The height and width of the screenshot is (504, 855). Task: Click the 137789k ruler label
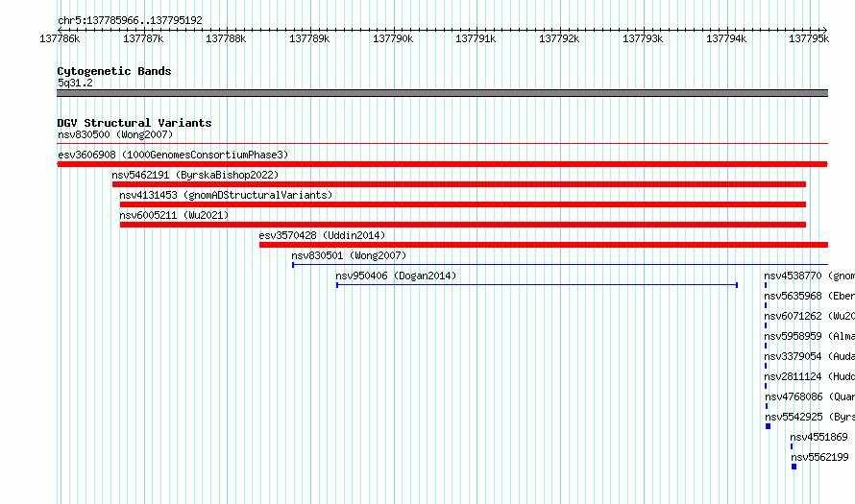(x=309, y=38)
